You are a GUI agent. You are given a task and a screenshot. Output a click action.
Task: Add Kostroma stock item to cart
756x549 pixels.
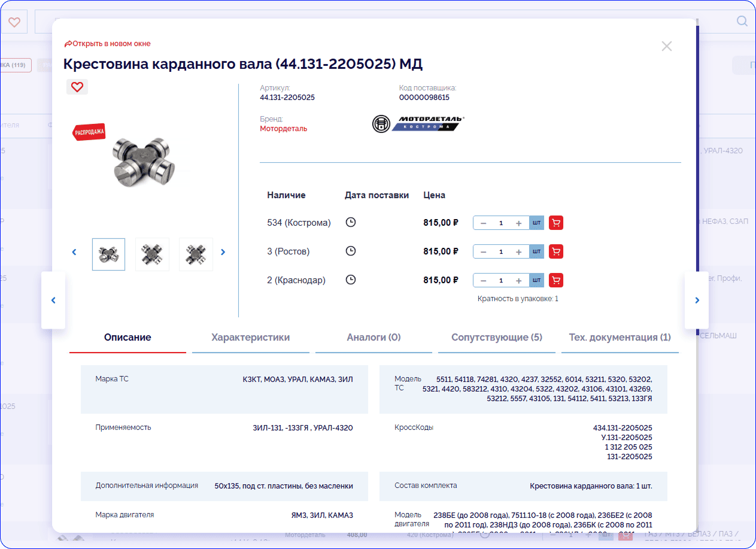[x=556, y=223]
